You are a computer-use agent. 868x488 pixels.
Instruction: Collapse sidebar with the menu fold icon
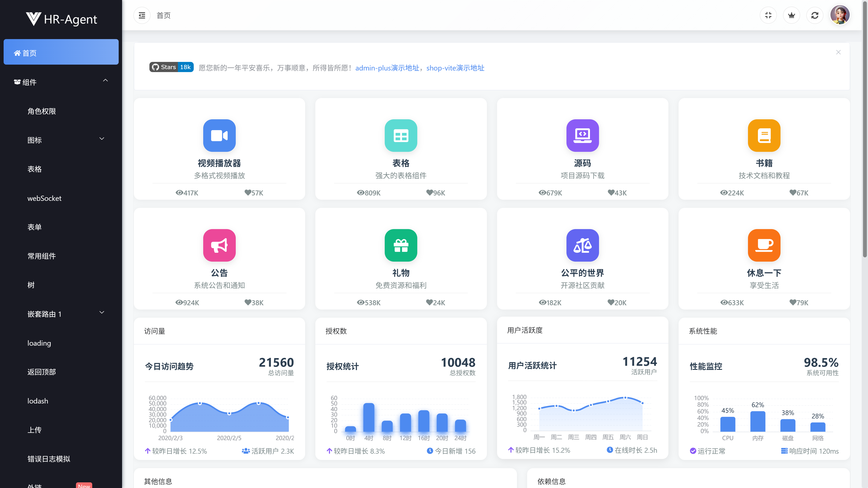point(142,16)
